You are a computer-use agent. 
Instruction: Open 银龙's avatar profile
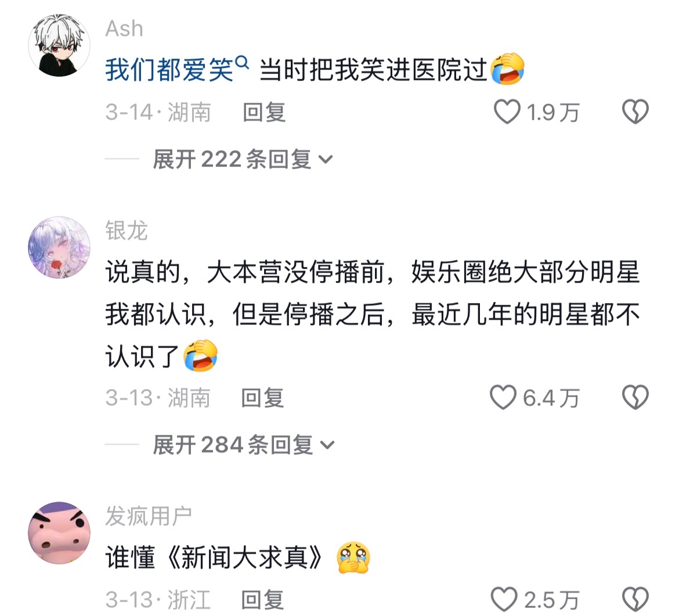(x=59, y=247)
